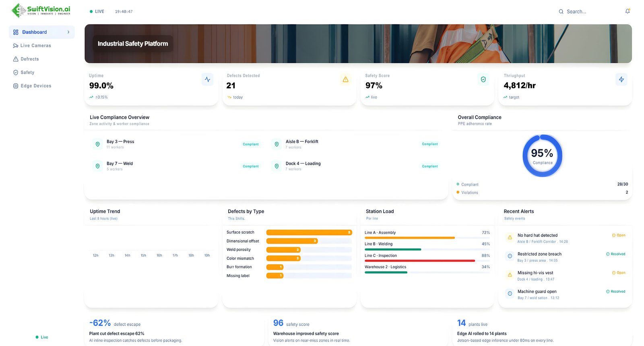Click the LIVE status indicator in header
Viewport: 644px width, 346px height.
click(97, 12)
